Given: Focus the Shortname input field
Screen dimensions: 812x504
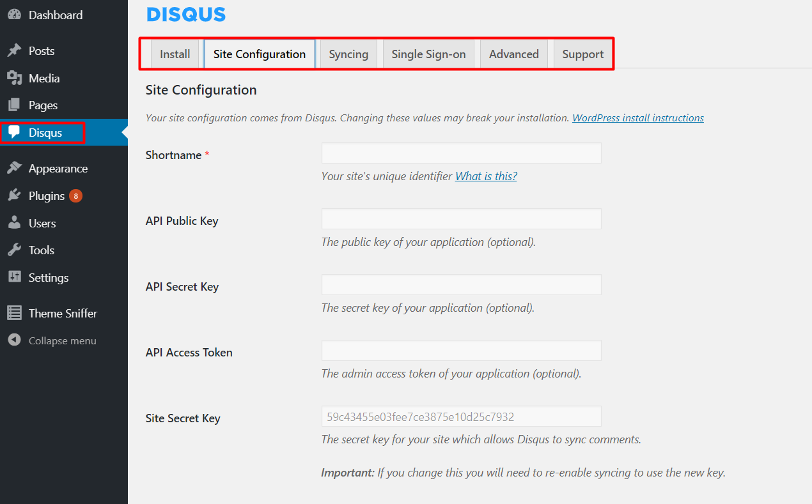Looking at the screenshot, I should 461,153.
